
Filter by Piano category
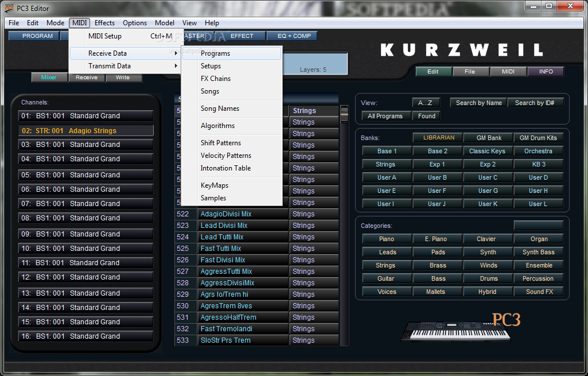[387, 239]
